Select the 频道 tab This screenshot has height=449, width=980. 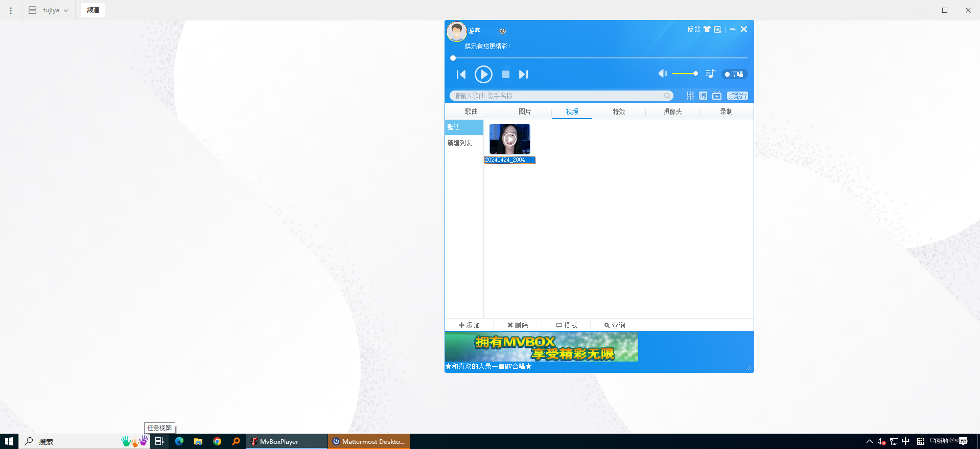point(93,10)
